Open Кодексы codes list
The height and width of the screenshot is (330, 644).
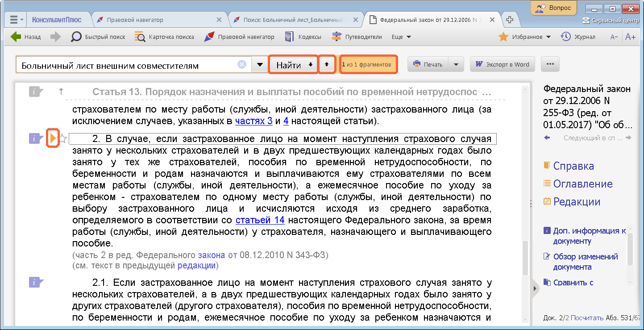point(303,37)
